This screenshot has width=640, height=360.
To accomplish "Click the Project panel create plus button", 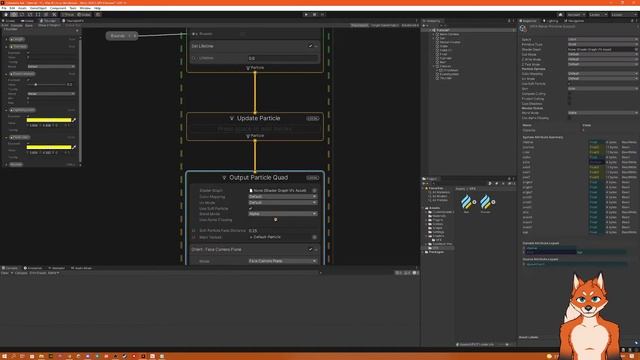I will point(425,183).
